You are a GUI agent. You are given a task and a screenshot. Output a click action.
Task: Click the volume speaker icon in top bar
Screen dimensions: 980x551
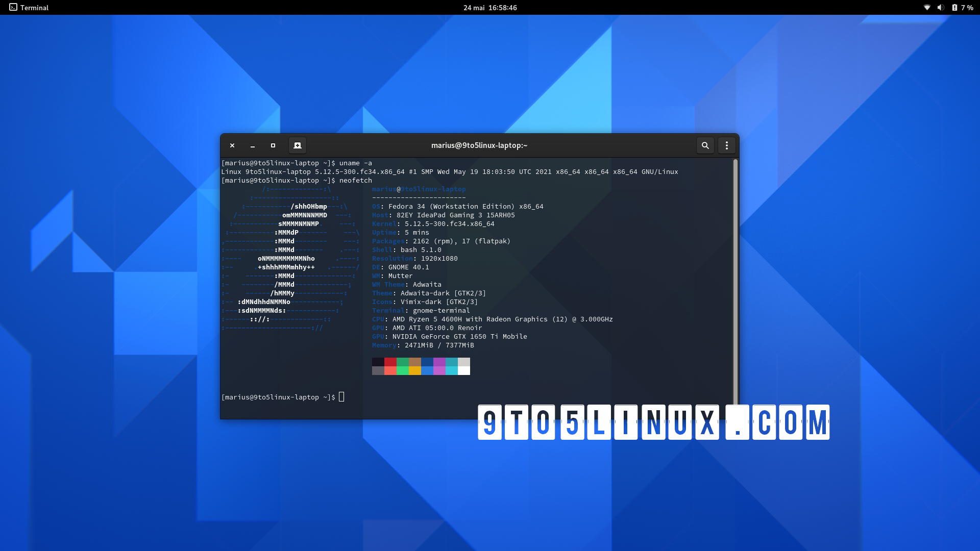[x=941, y=8]
